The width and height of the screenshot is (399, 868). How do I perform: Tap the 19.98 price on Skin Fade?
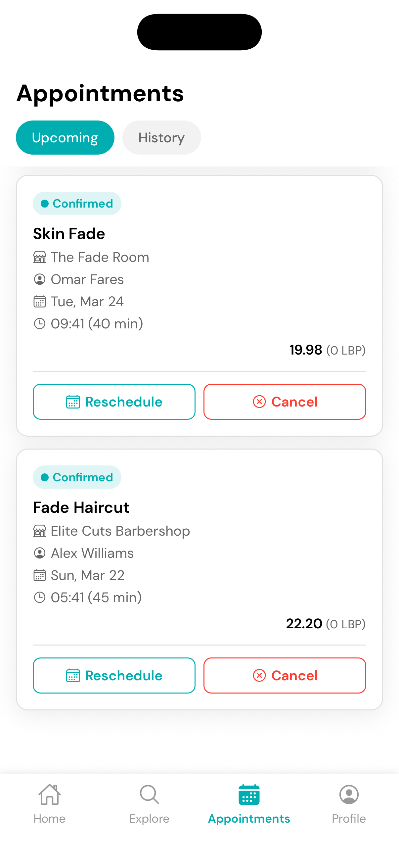306,350
